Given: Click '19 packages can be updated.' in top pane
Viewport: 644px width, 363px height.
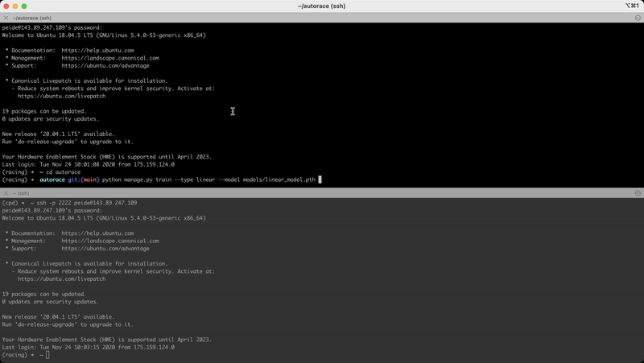Looking at the screenshot, I should click(44, 111).
